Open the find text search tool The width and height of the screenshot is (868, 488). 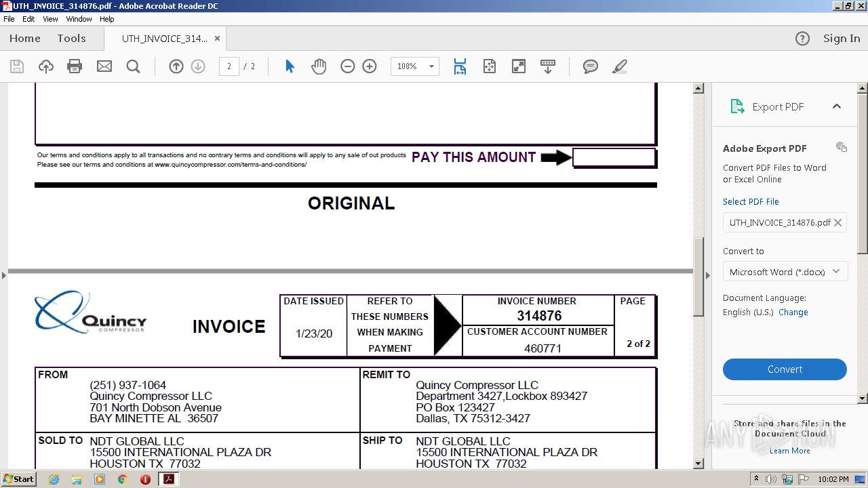click(x=134, y=66)
